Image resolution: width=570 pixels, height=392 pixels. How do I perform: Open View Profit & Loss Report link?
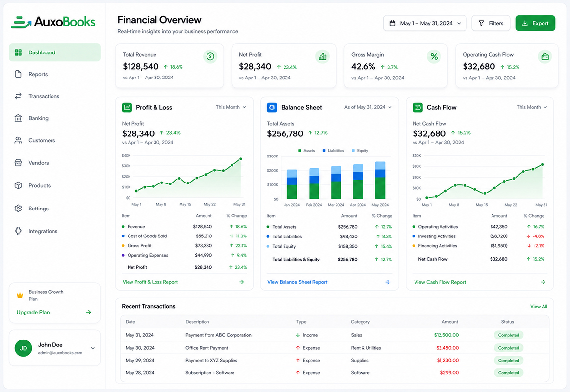coord(150,282)
